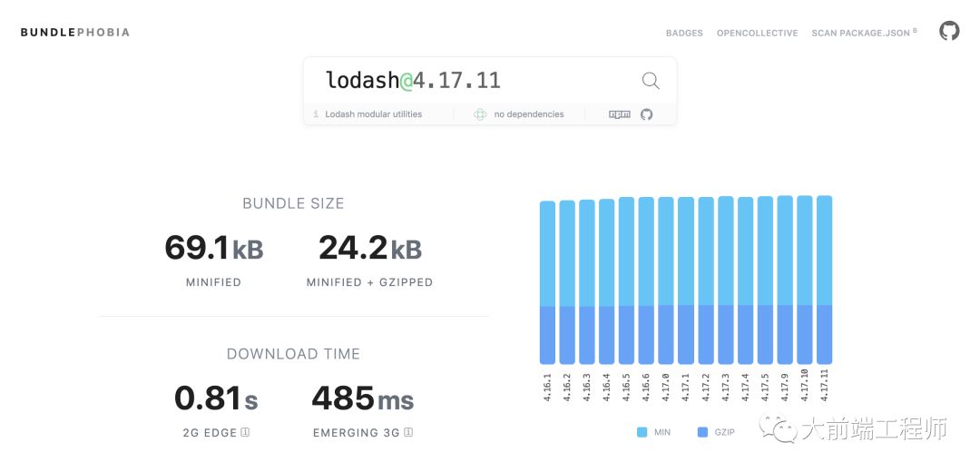The width and height of the screenshot is (980, 472).
Task: Click the Lodash modular utilities description
Action: pyautogui.click(x=373, y=114)
